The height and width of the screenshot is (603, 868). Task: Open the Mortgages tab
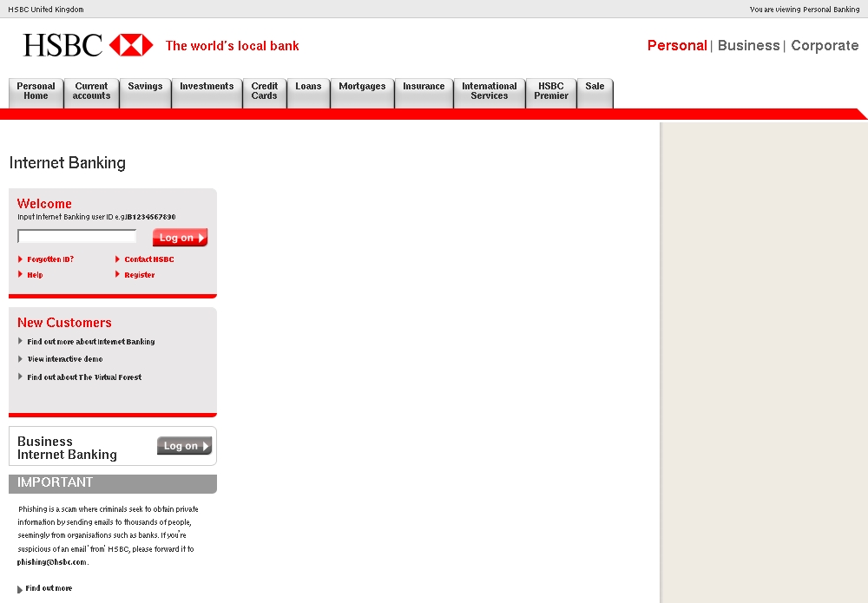(362, 93)
